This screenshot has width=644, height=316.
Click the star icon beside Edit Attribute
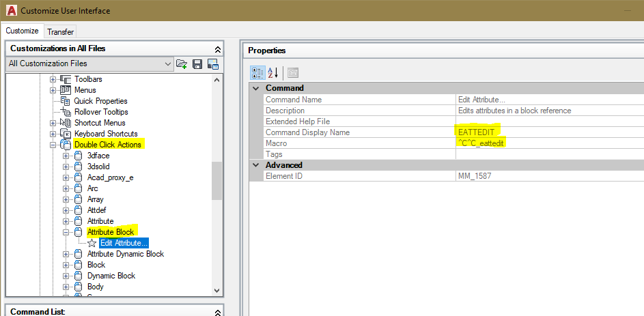[92, 243]
